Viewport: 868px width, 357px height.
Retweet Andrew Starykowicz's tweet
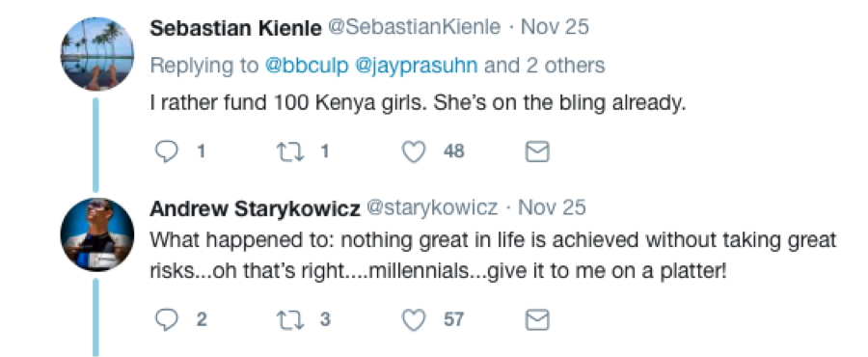click(x=291, y=319)
